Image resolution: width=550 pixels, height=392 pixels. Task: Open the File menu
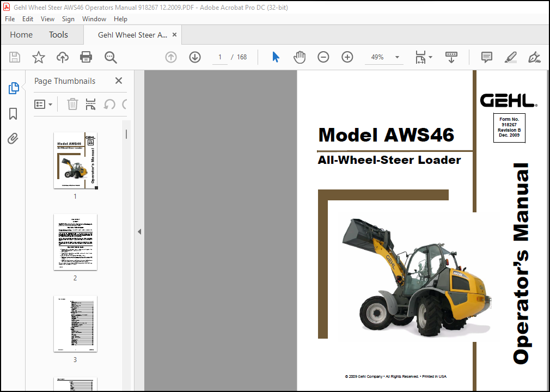tap(10, 19)
